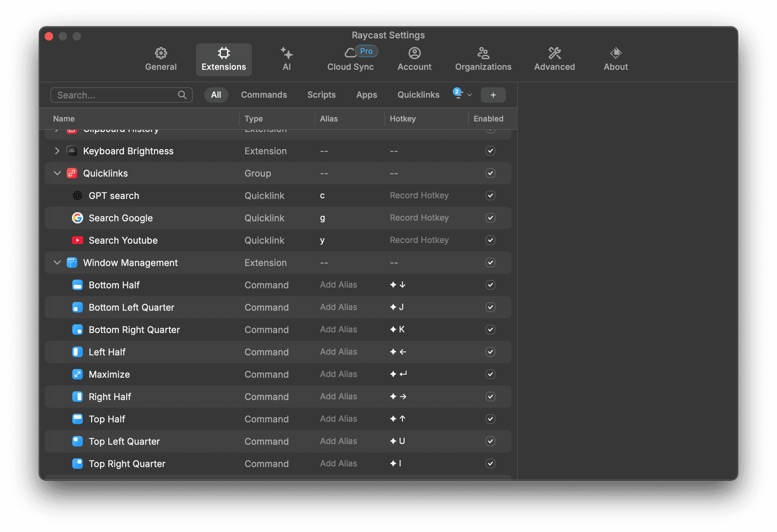Screen dimensions: 777x532
Task: Click the Hotkey column header
Action: [402, 119]
